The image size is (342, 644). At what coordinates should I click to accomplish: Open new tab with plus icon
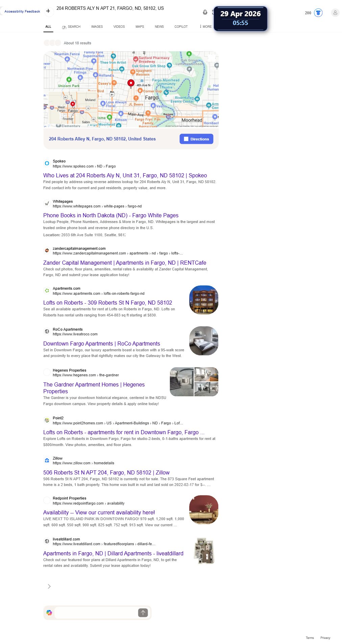coord(48,11)
